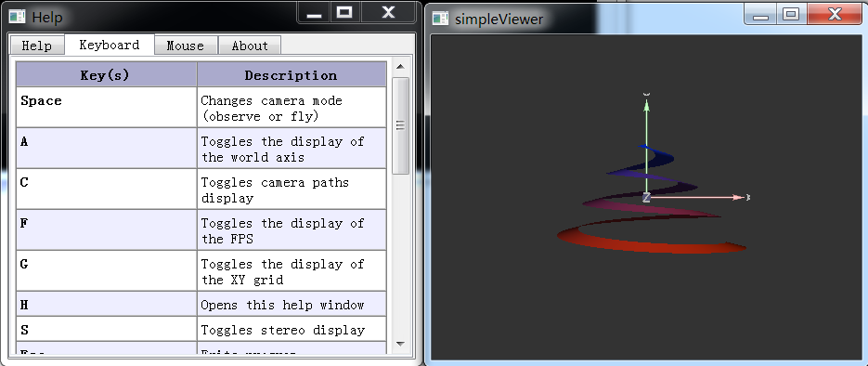Open the Mouse tab

tap(186, 46)
